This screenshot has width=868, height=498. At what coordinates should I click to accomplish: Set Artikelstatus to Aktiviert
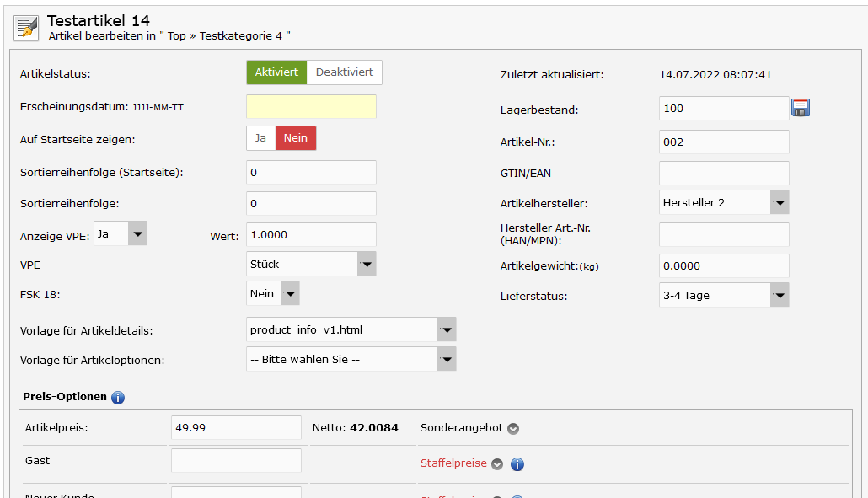(276, 72)
